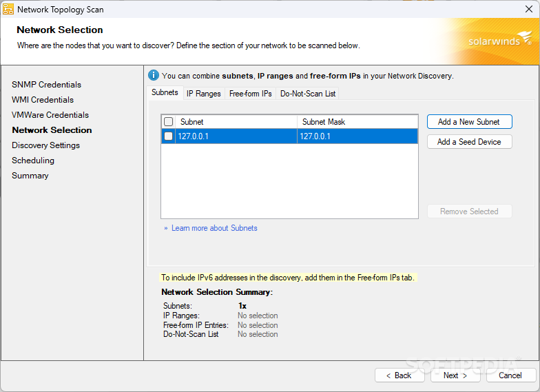Cancel the topology scan wizard

511,375
